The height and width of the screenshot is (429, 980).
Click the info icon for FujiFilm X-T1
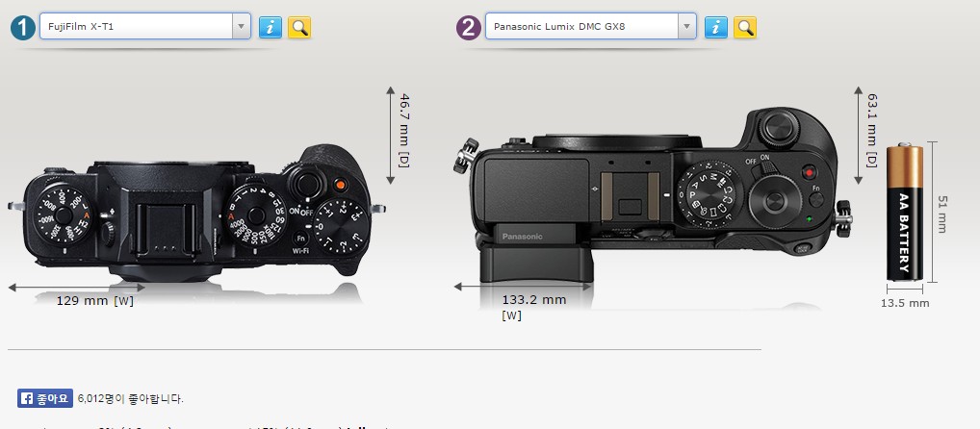(x=270, y=28)
